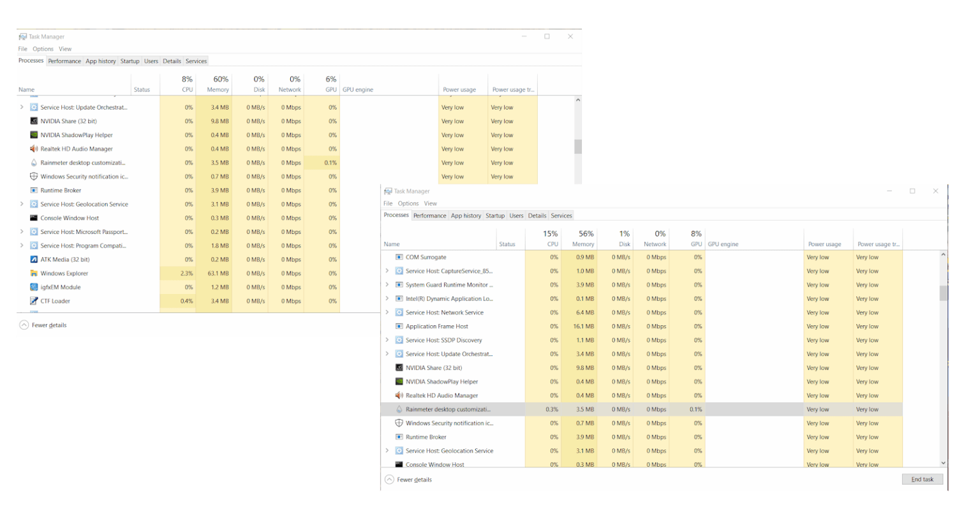Image resolution: width=980 pixels, height=528 pixels.
Task: Switch to the Details tab
Action: pos(537,215)
